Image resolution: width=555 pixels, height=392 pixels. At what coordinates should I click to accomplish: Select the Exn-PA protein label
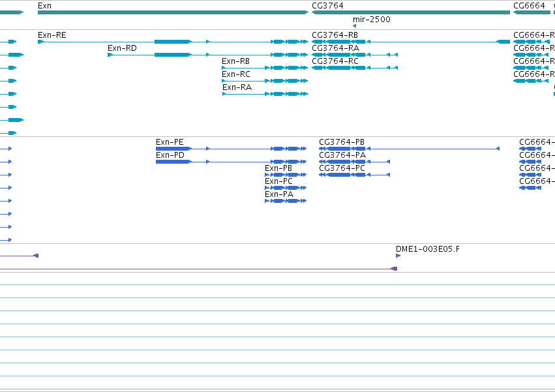click(x=279, y=194)
